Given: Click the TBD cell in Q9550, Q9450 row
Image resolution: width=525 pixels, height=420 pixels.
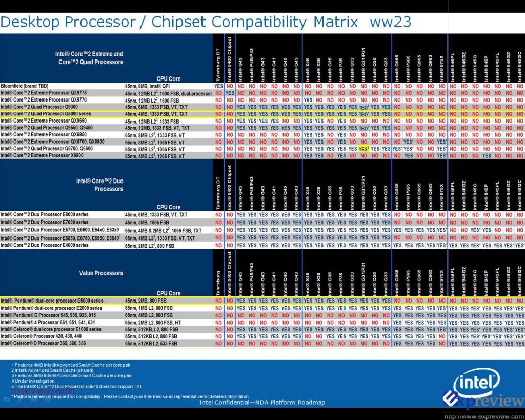Looking at the screenshot, I should tap(364, 128).
